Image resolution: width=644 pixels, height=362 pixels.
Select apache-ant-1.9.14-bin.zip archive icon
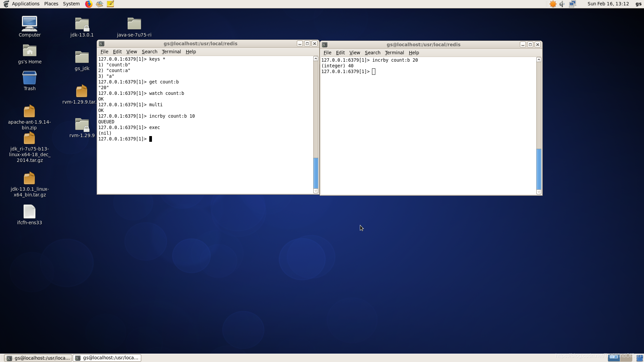pos(30,111)
